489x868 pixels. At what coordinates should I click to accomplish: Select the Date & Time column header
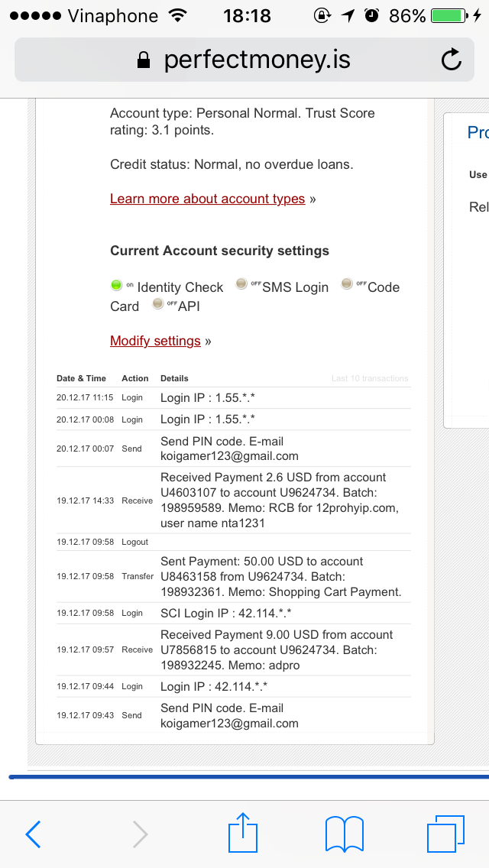click(81, 378)
